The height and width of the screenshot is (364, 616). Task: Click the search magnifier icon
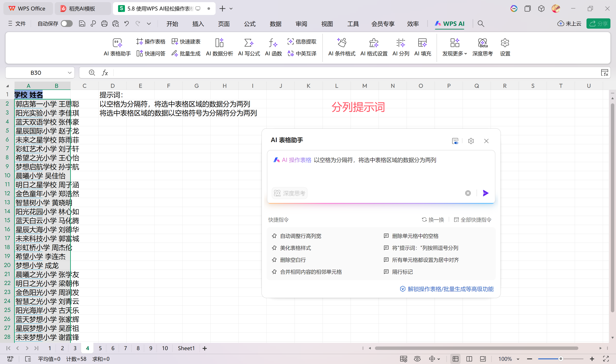(x=481, y=23)
